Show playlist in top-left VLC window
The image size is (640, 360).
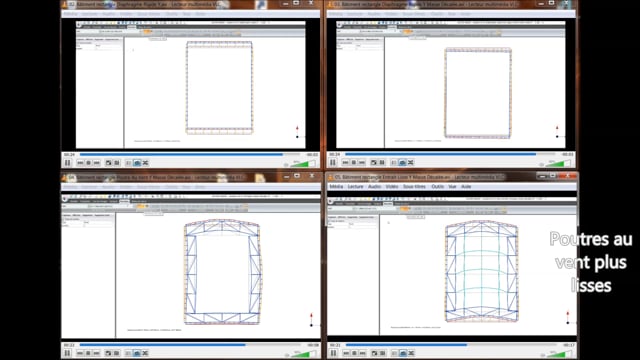point(128,163)
